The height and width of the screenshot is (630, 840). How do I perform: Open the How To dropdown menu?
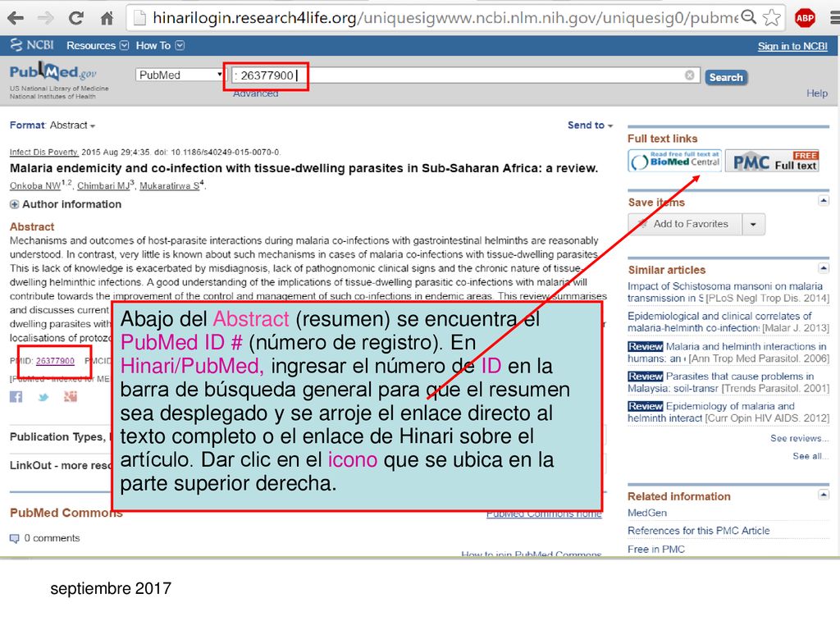160,46
